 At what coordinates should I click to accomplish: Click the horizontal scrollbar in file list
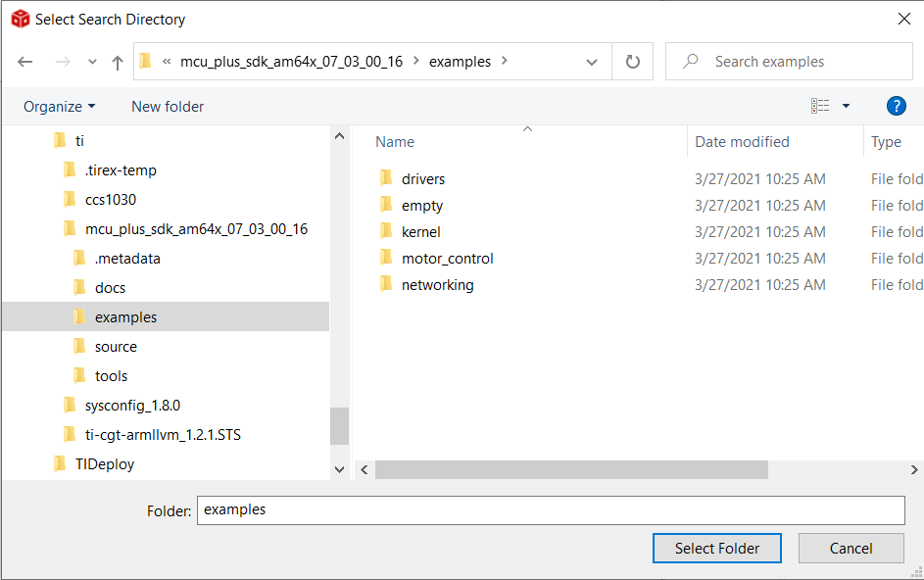[571, 470]
